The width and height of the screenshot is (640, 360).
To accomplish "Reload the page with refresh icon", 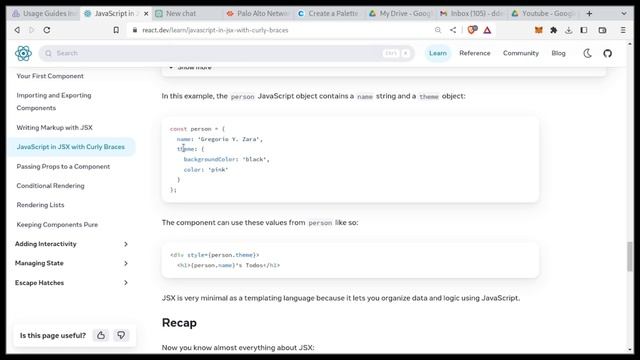I will click(47, 30).
